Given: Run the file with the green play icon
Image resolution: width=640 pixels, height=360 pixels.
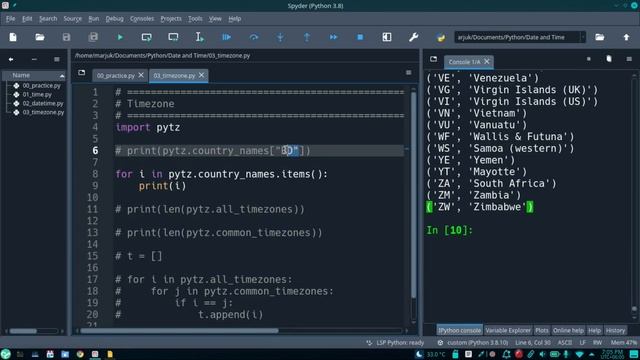Looking at the screenshot, I should coord(120,37).
